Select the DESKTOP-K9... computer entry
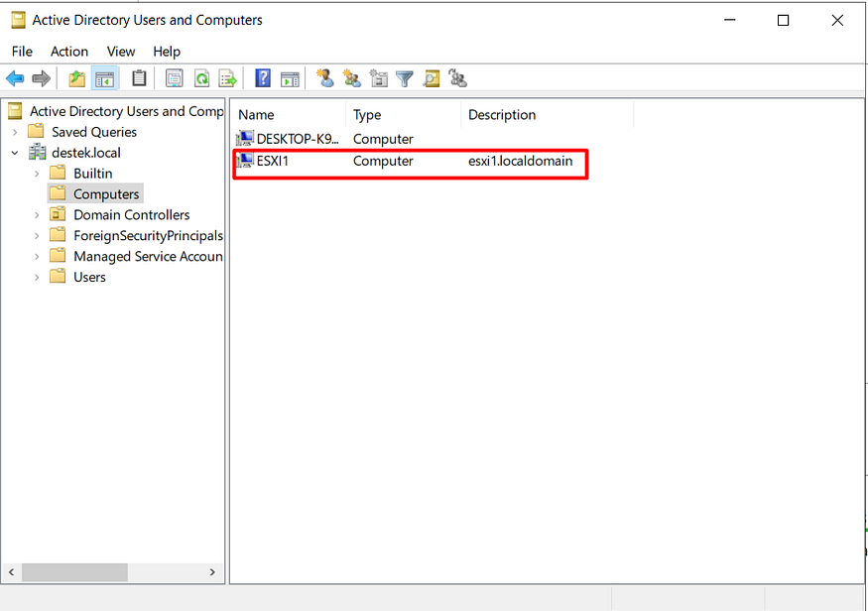 (298, 138)
